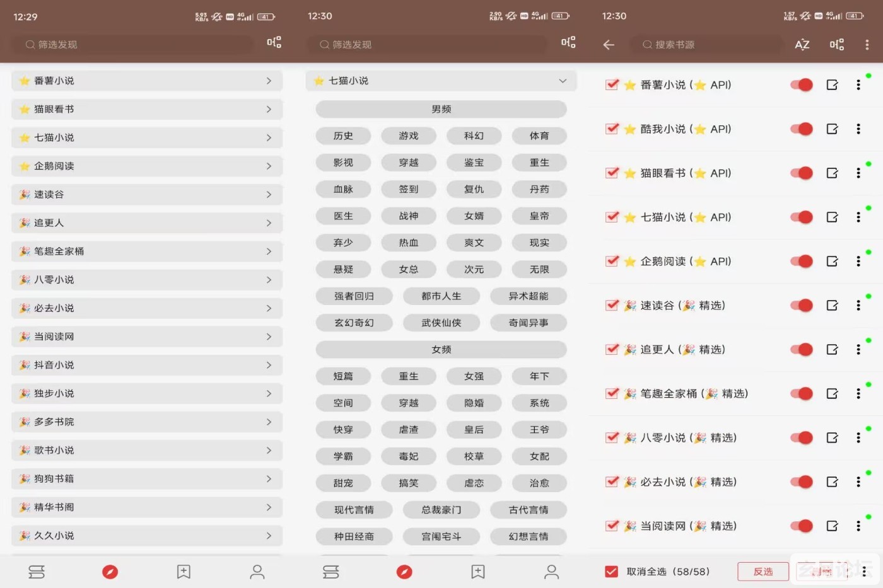Open more options for 企鹅阅读 (API)
Image resolution: width=883 pixels, height=588 pixels.
(858, 262)
